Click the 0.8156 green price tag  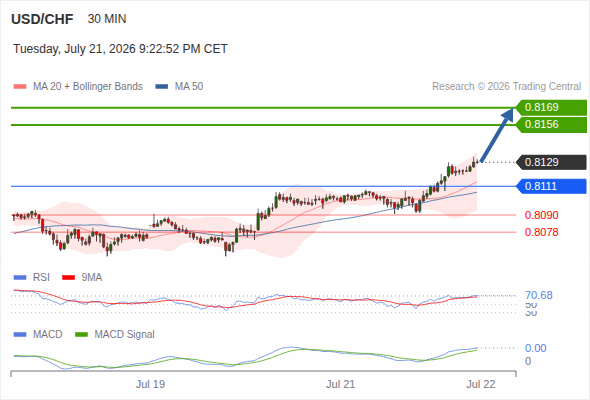click(x=551, y=125)
